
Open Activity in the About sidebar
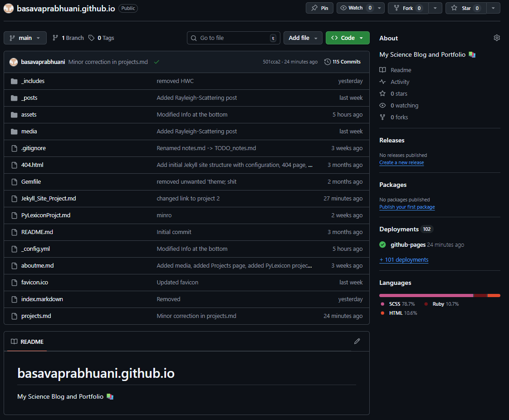(x=400, y=82)
